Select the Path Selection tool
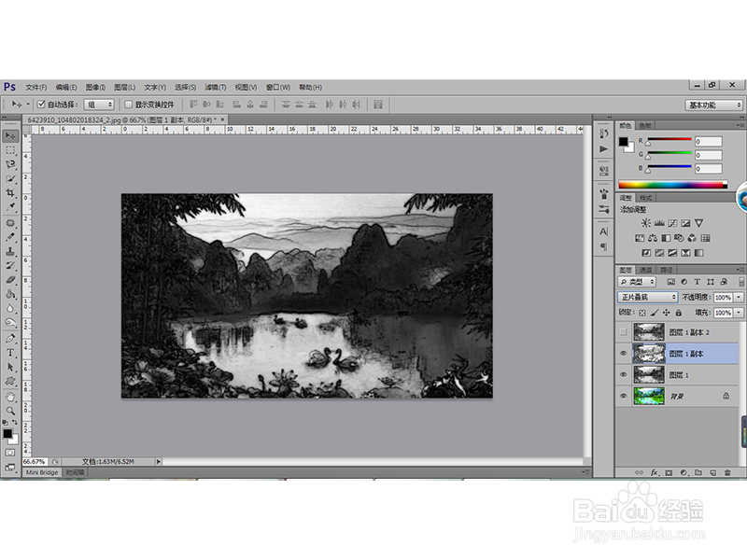The width and height of the screenshot is (747, 560). pyautogui.click(x=10, y=367)
